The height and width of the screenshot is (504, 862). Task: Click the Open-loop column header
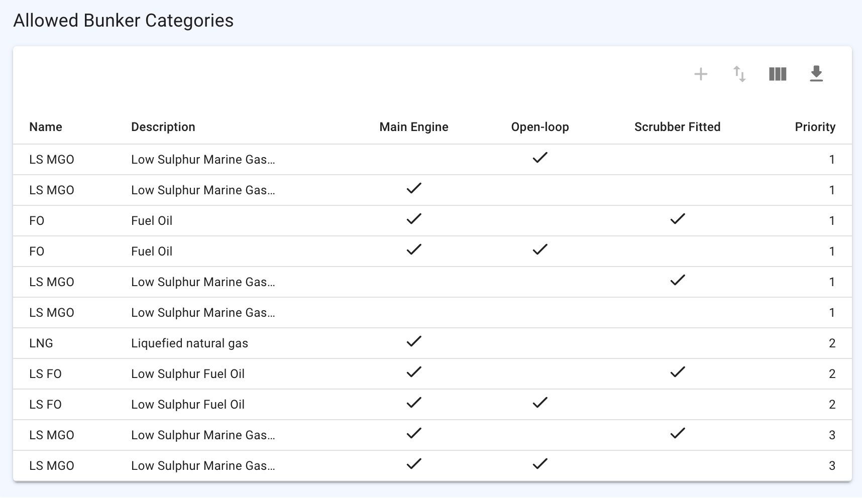click(540, 127)
